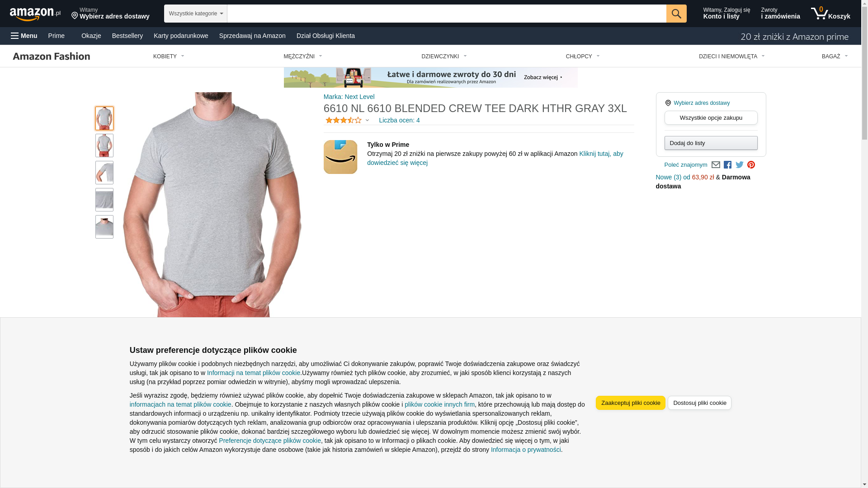Click Wszystkie opcje zakupu button

(711, 118)
